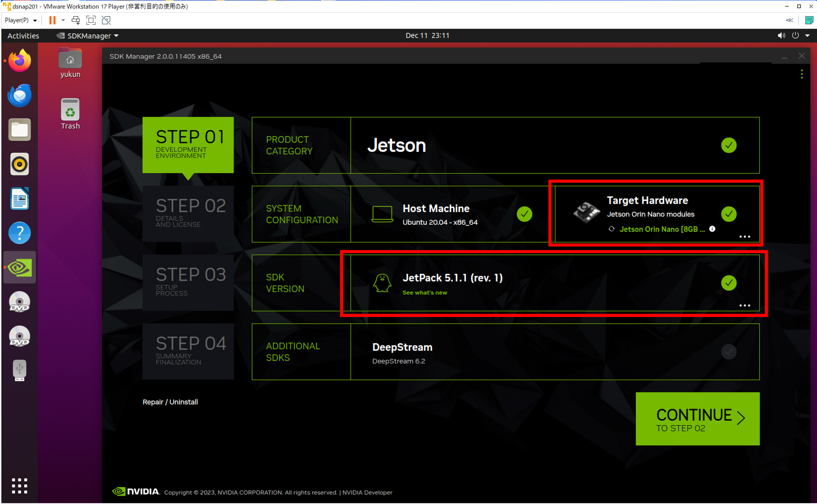Expand the Ubuntu system menu arrow

[x=807, y=35]
